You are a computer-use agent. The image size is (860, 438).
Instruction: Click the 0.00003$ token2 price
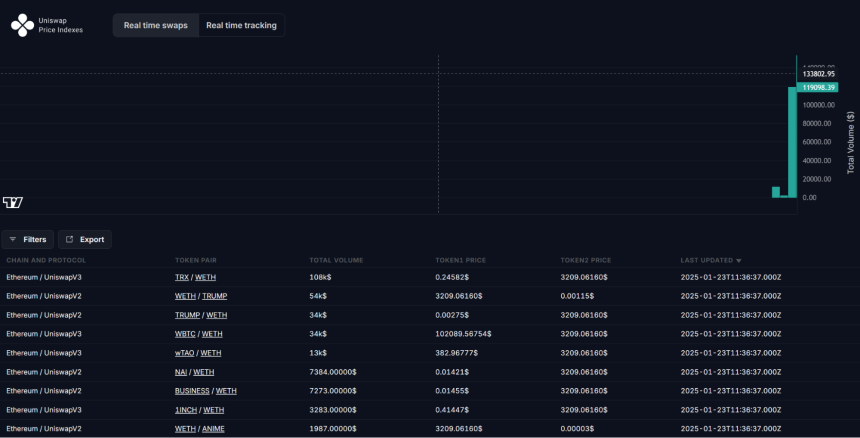[577, 429]
